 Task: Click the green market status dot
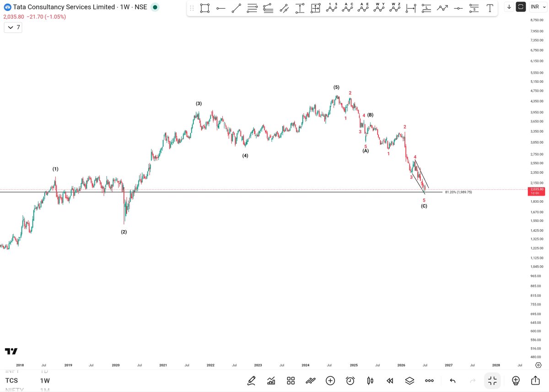coord(155,7)
